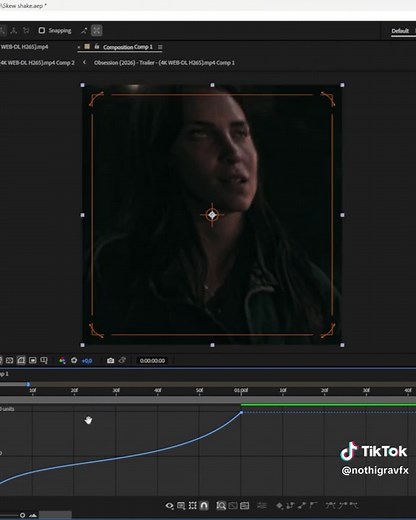Take a snapshot with the camera icon
Image resolution: width=416 pixels, height=520 pixels.
pos(110,360)
